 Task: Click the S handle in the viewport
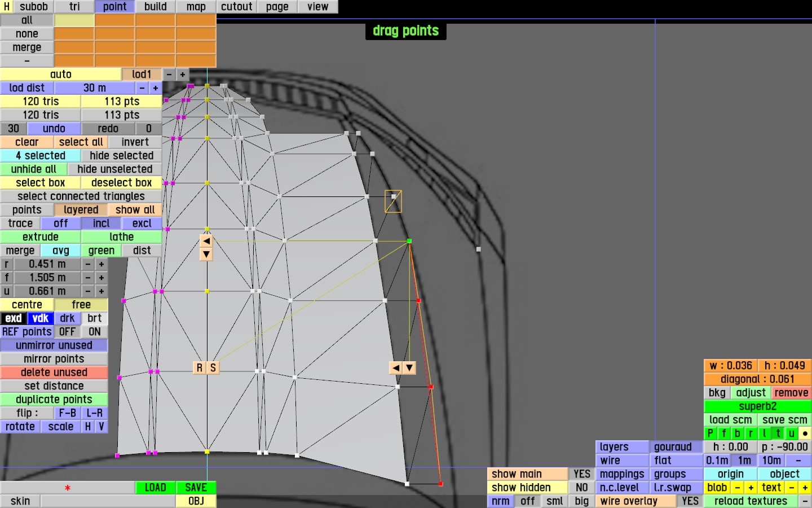tap(213, 368)
